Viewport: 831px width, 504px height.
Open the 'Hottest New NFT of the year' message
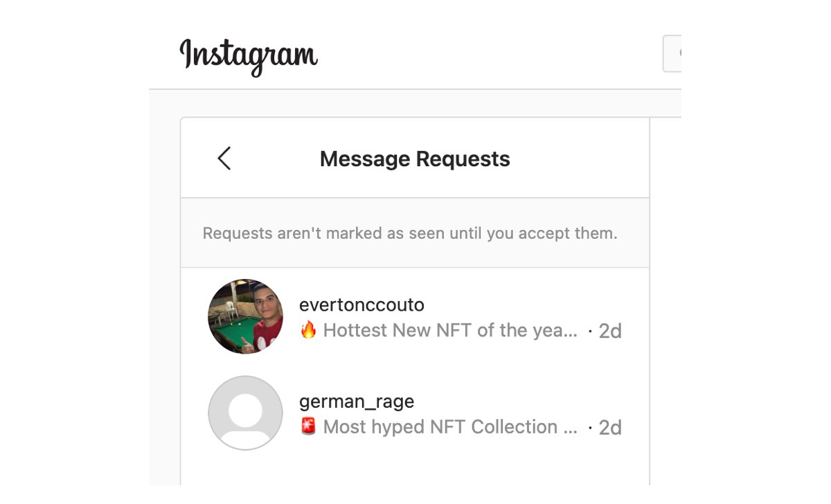pyautogui.click(x=450, y=331)
